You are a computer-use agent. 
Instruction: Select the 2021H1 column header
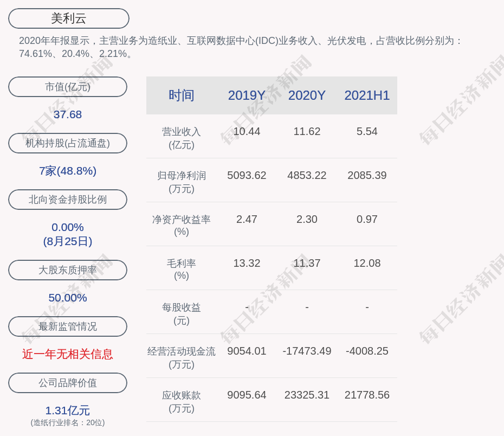367,95
